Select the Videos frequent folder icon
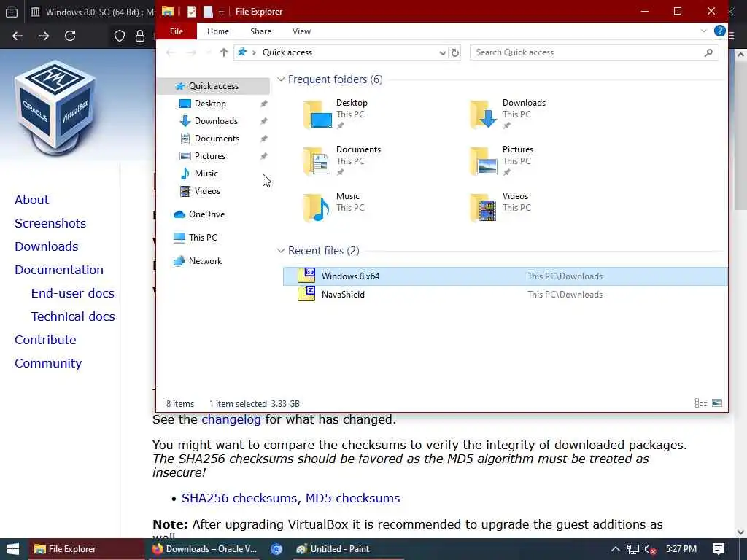747x560 pixels. (484, 208)
